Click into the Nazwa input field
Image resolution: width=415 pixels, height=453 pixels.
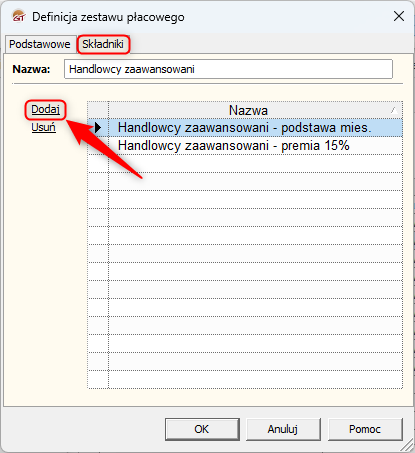click(228, 69)
